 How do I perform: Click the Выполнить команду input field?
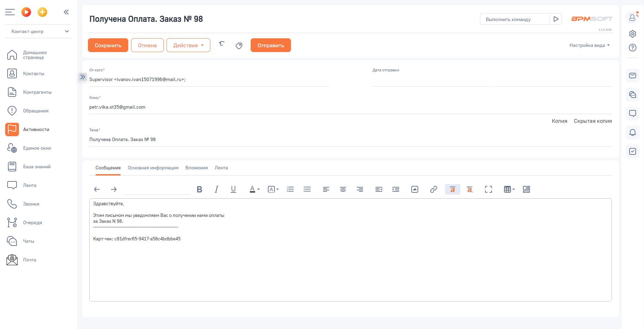click(514, 19)
